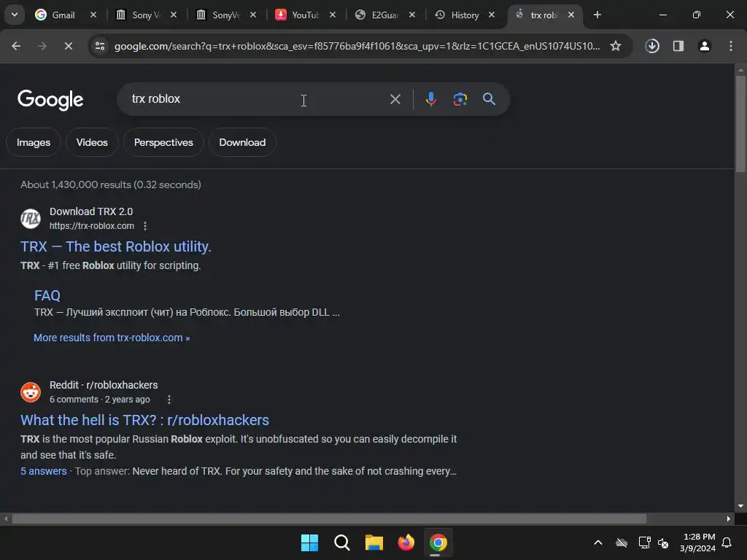Screen dimensions: 747x560
Task: Open the muted volume tray icon
Action: (662, 542)
